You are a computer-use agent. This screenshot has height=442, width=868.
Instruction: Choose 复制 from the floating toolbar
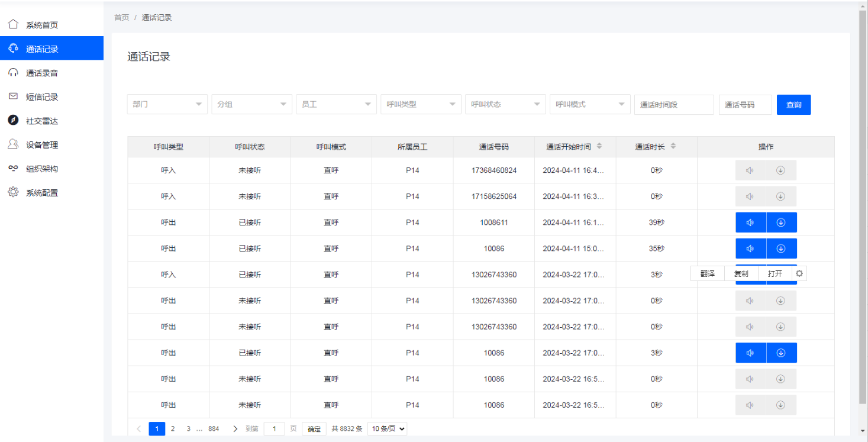[x=742, y=273]
